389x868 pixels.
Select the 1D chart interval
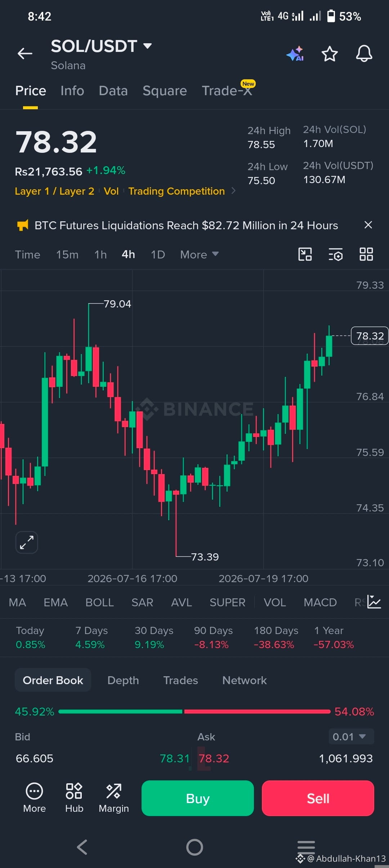[158, 254]
